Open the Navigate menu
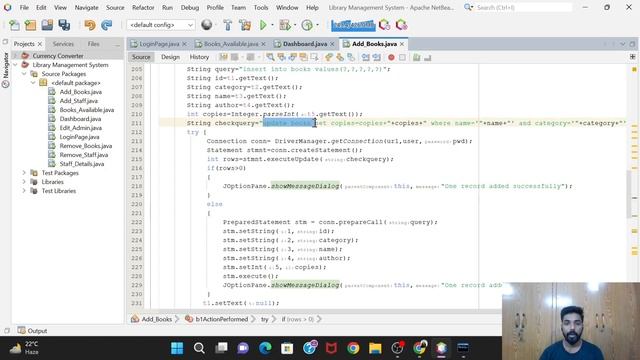The height and width of the screenshot is (360, 640). pyautogui.click(x=87, y=7)
